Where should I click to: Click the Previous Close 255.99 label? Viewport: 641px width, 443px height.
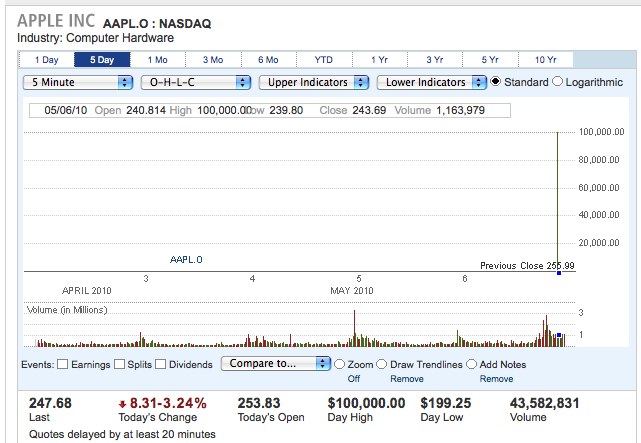[528, 266]
